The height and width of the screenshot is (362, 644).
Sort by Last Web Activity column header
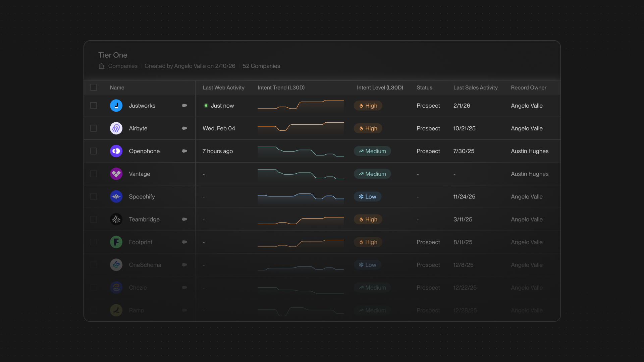[x=223, y=87]
